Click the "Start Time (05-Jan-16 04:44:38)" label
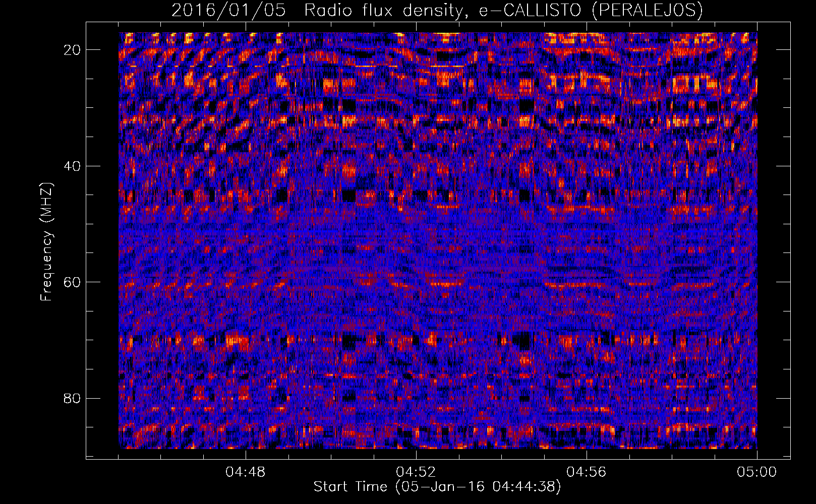The image size is (816, 504). [437, 487]
